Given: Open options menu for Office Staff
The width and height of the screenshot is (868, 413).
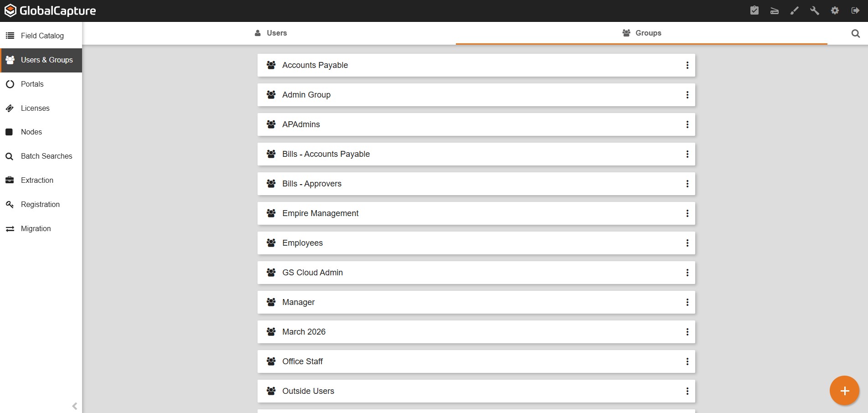Looking at the screenshot, I should pyautogui.click(x=687, y=361).
